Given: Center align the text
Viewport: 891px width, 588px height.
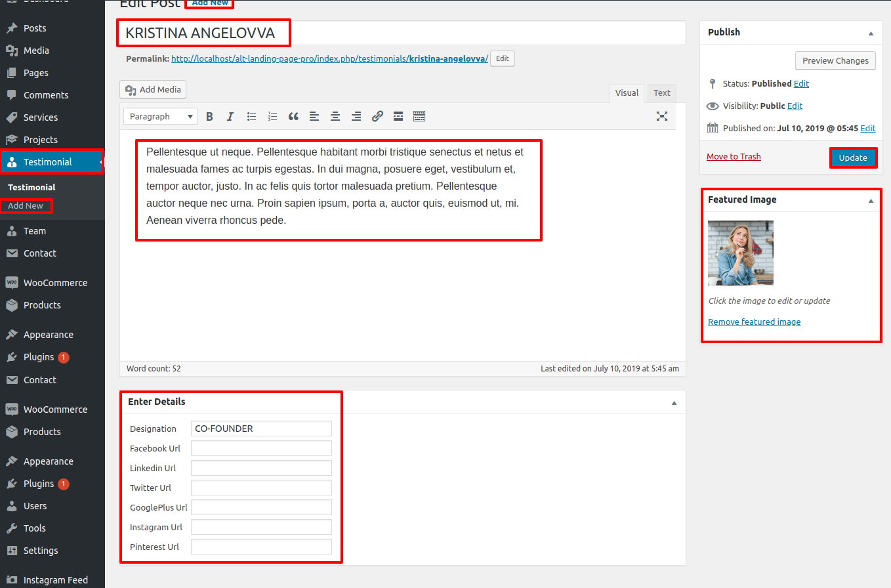Looking at the screenshot, I should click(335, 117).
